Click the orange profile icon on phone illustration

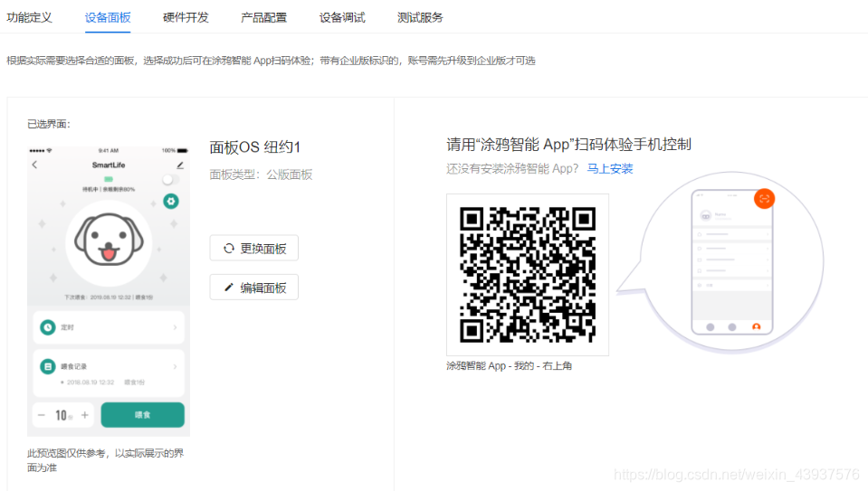click(x=756, y=326)
